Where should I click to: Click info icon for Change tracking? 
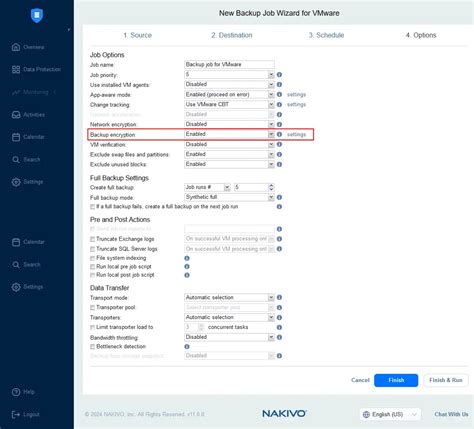tap(279, 105)
